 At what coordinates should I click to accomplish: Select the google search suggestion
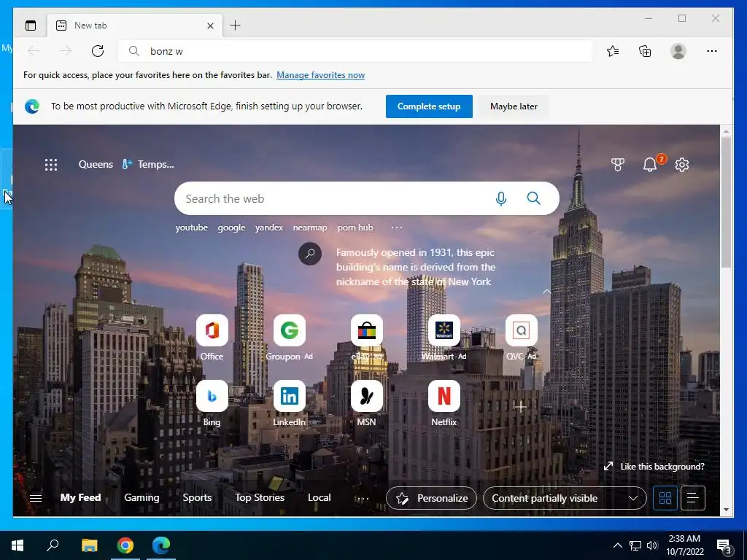tap(231, 227)
